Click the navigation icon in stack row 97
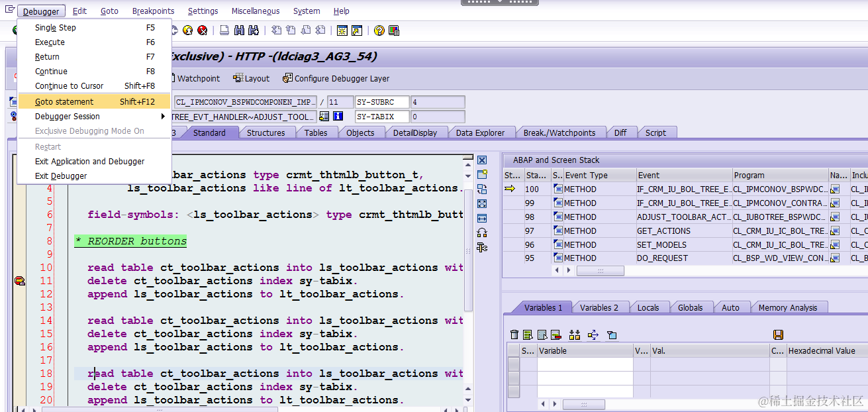 tap(835, 231)
